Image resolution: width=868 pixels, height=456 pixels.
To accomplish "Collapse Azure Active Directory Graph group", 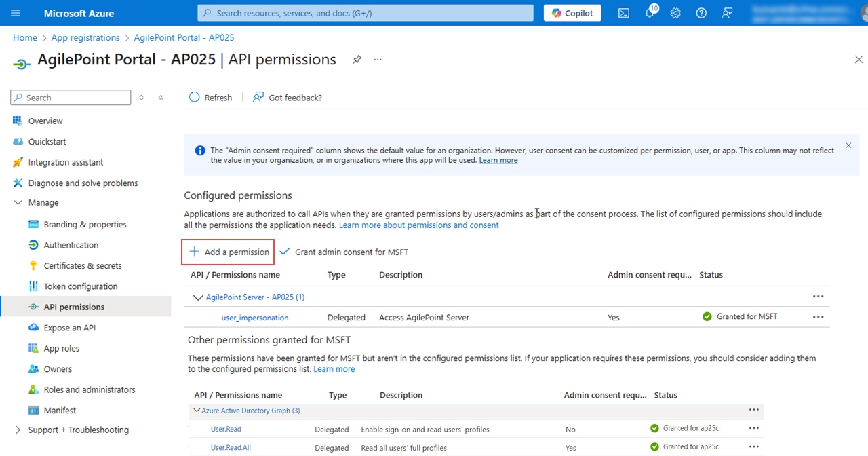I will coord(197,411).
